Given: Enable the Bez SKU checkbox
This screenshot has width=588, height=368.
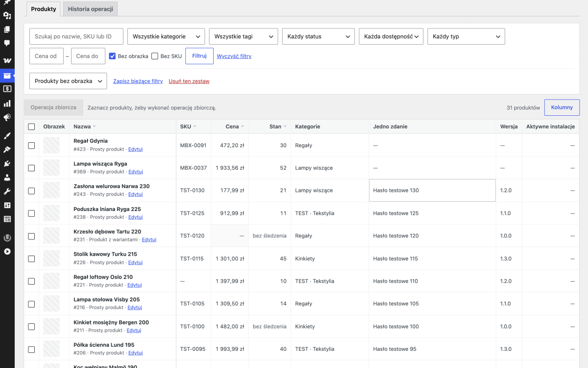Looking at the screenshot, I should click(155, 56).
